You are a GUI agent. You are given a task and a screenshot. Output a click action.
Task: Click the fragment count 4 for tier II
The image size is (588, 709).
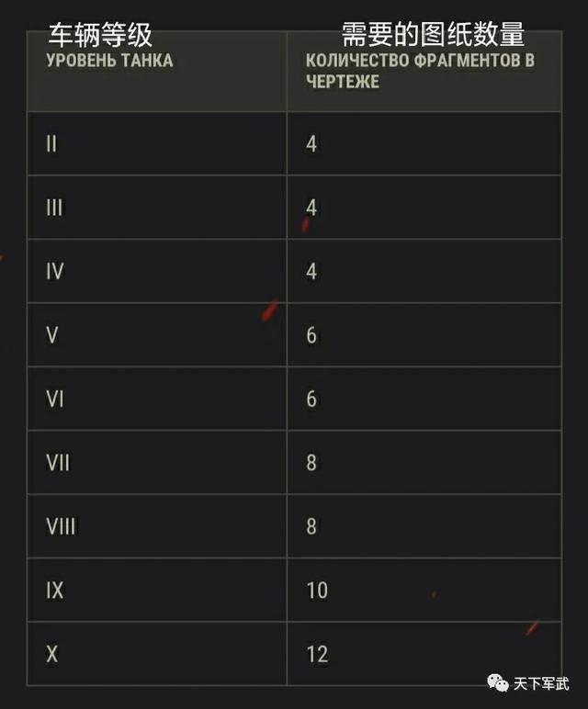(311, 144)
